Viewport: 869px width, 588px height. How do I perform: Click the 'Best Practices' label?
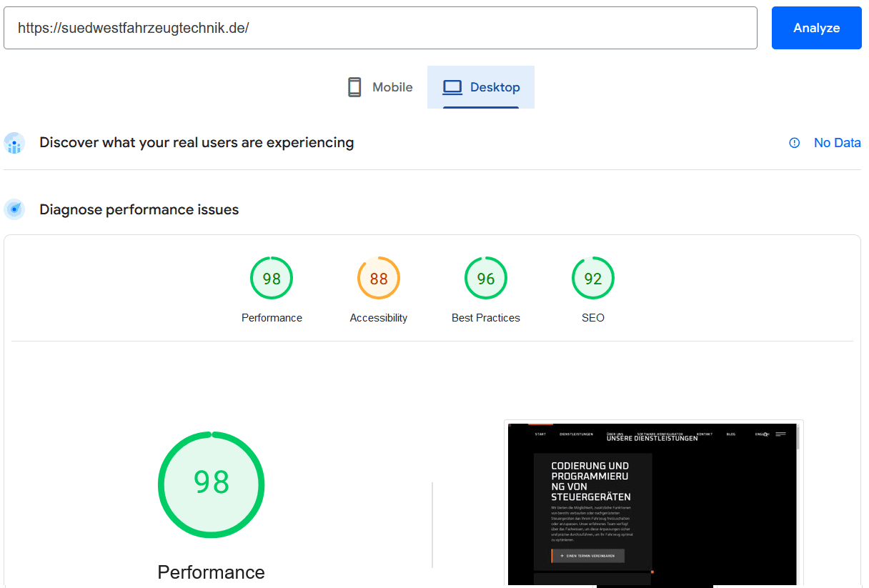point(486,318)
